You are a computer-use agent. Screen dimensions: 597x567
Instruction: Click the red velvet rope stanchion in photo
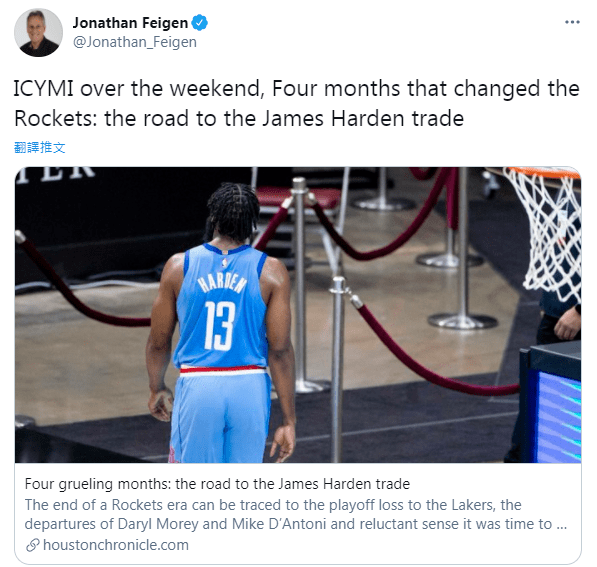(337, 367)
